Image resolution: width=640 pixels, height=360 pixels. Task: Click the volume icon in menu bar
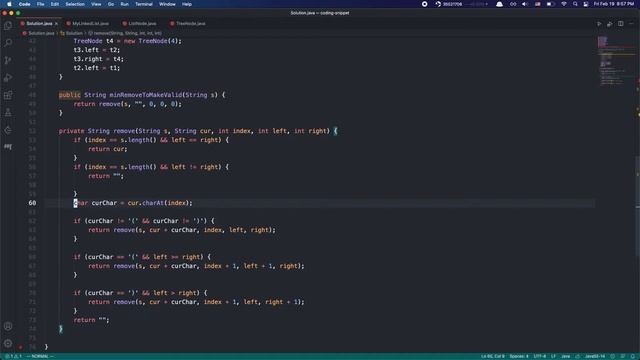[x=525, y=4]
